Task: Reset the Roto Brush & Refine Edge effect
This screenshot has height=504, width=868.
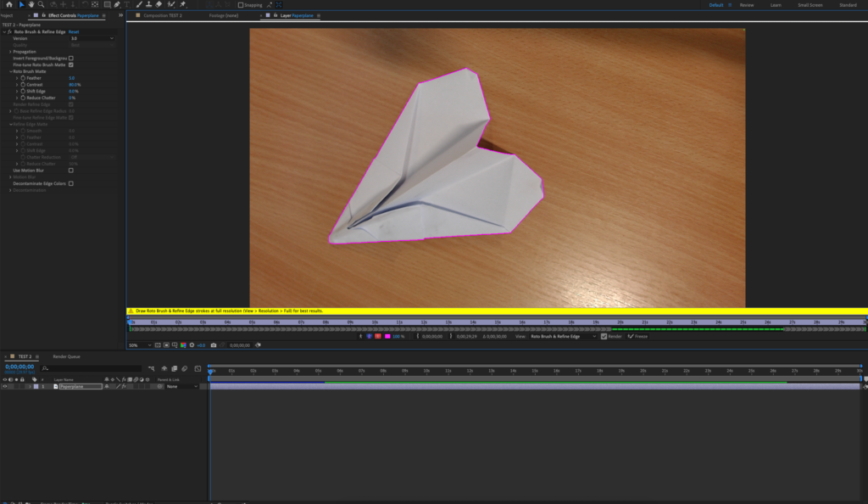Action: 74,31
